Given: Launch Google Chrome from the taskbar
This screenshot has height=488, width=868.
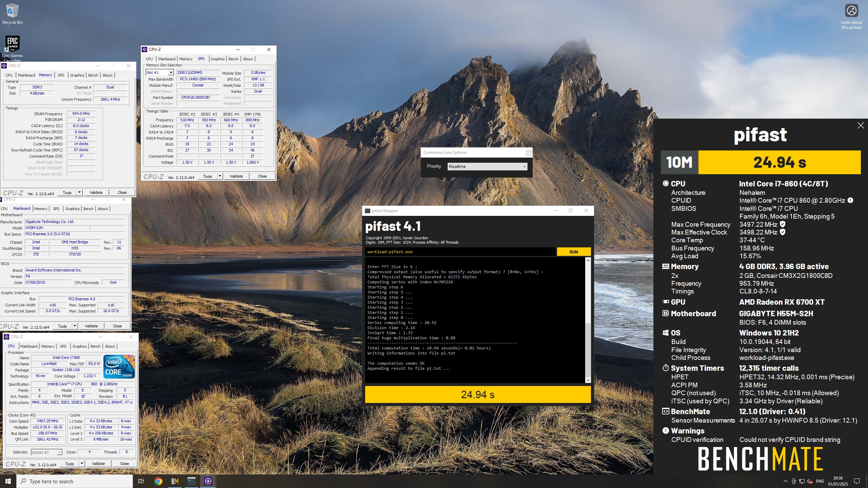Looking at the screenshot, I should 158,481.
